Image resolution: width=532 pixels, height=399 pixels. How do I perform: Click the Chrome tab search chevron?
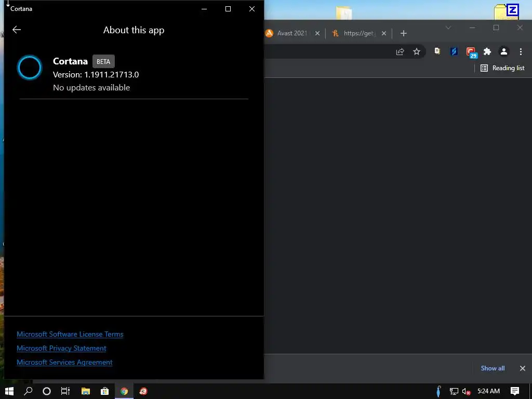point(448,28)
